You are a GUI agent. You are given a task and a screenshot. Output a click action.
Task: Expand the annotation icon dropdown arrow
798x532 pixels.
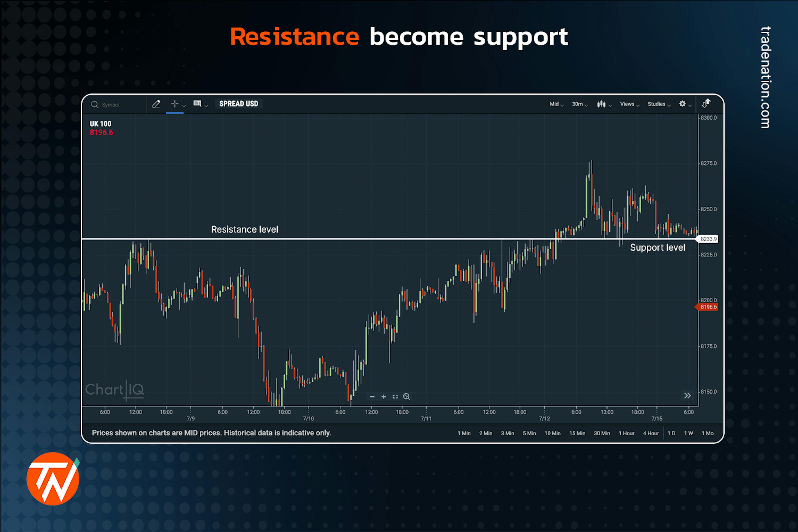click(x=206, y=106)
